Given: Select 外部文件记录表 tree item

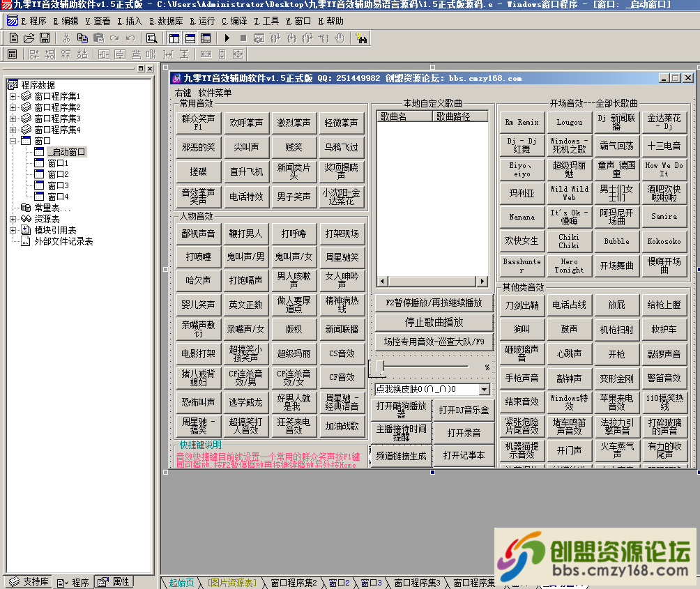Looking at the screenshot, I should (x=64, y=241).
